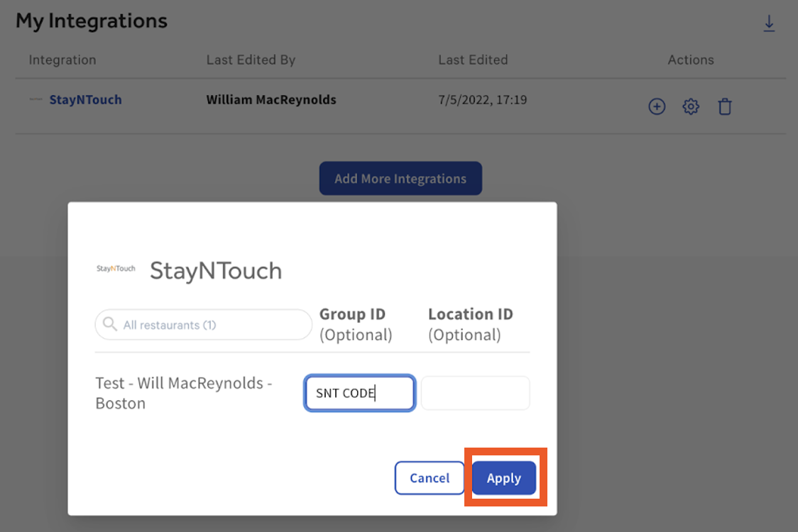Click the magnifying glass in the restaurants search field

coord(110,324)
